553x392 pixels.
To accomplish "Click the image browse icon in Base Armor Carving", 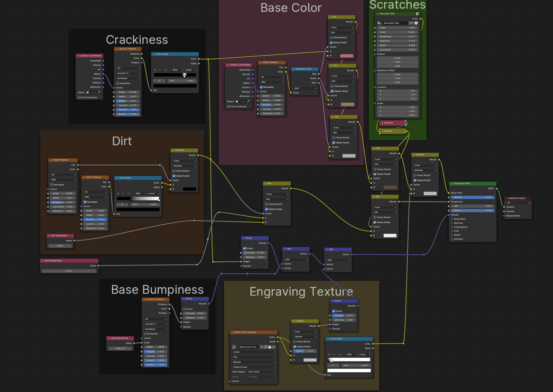I will coord(235,347).
